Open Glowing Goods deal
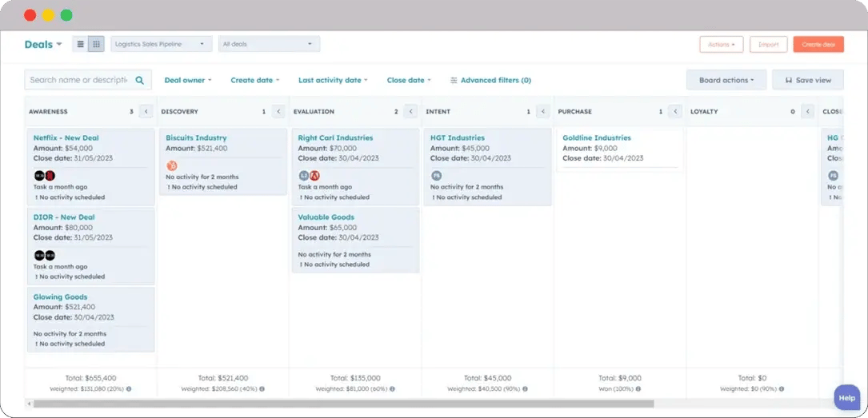This screenshot has width=868, height=418. tap(60, 297)
